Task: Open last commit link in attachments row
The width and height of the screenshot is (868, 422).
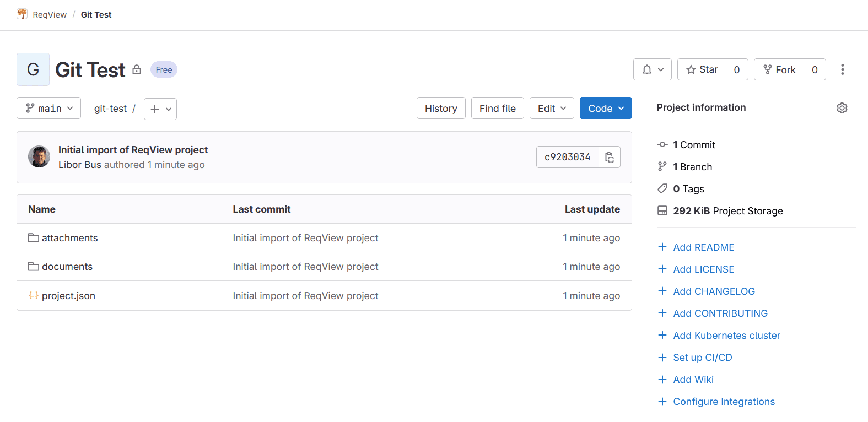Action: point(305,238)
